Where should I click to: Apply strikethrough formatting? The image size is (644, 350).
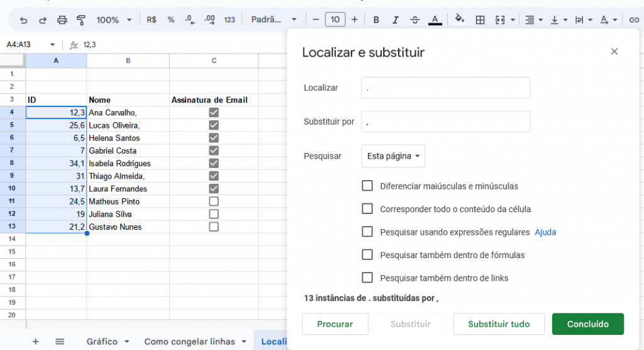[414, 20]
